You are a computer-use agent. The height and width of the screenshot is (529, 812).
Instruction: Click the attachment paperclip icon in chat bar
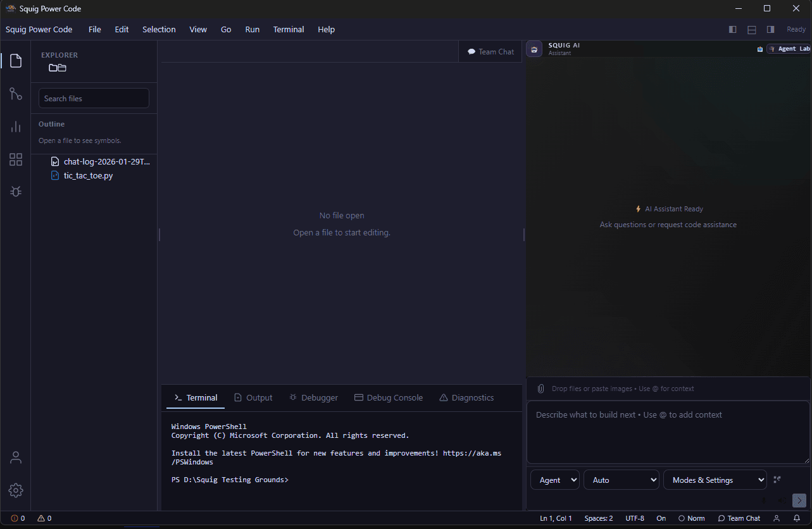point(540,388)
